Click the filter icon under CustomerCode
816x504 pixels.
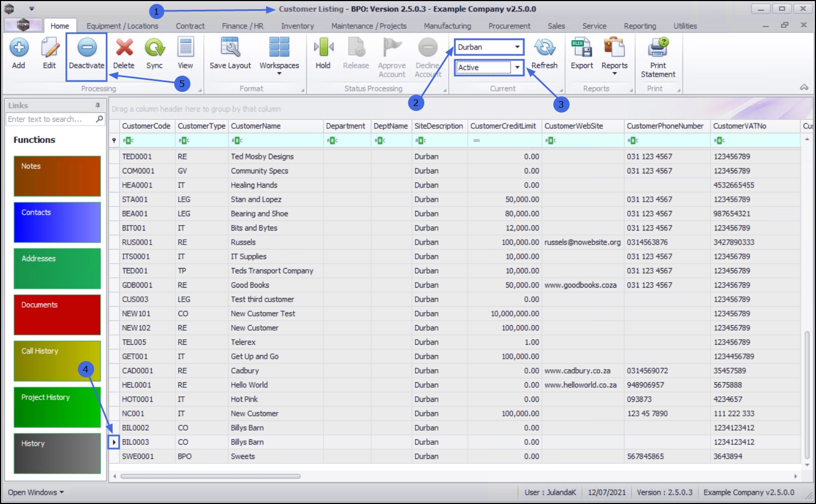point(128,141)
